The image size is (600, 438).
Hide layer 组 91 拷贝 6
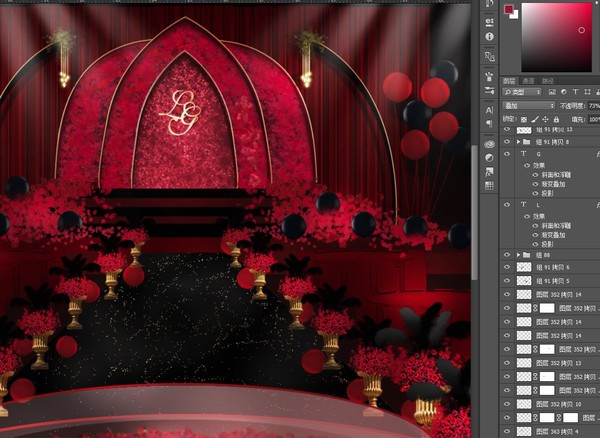tap(507, 267)
